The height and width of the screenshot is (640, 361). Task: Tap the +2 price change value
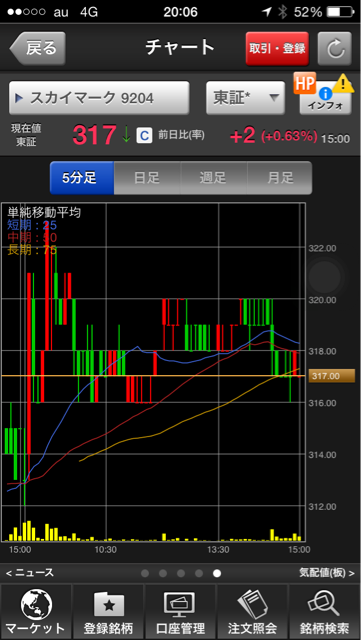(243, 136)
